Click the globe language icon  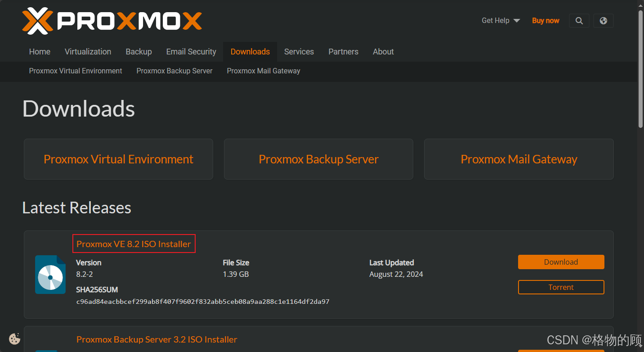(x=604, y=21)
